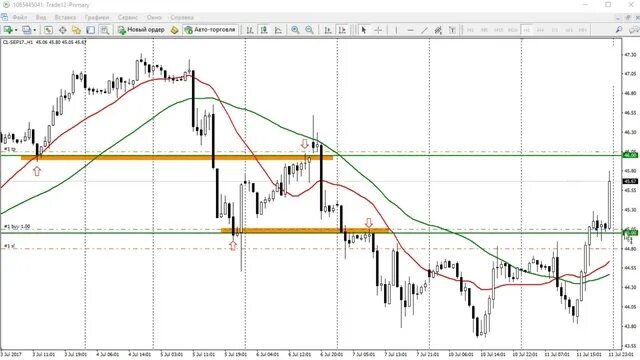Switch to MN monthly timeframe
The width and height of the screenshot is (640, 360).
click(x=583, y=30)
